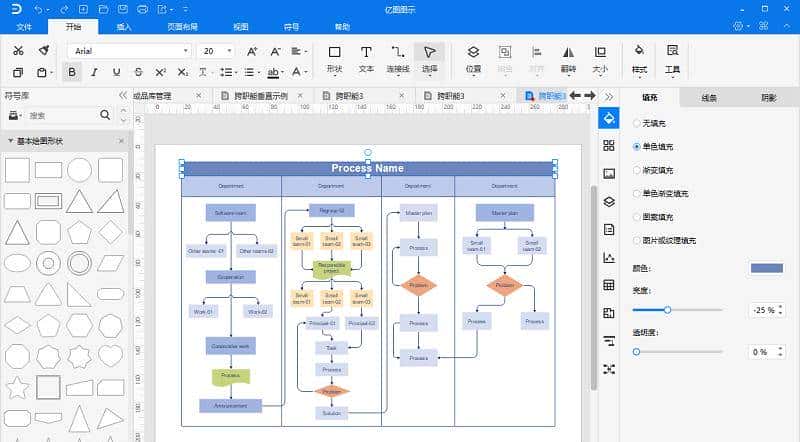Open the 样式 (Style) paint bucket tool
This screenshot has width=800, height=442.
tap(640, 58)
